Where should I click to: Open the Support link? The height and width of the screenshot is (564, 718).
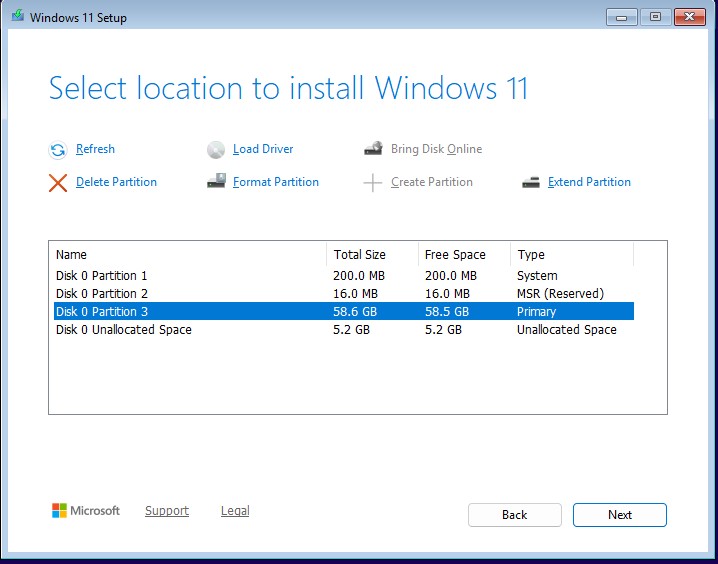click(x=167, y=510)
